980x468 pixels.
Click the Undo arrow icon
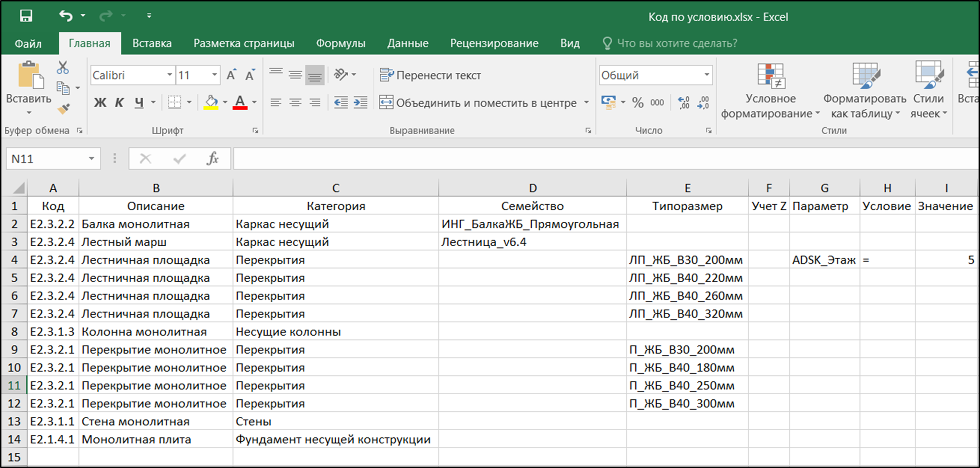(x=66, y=16)
